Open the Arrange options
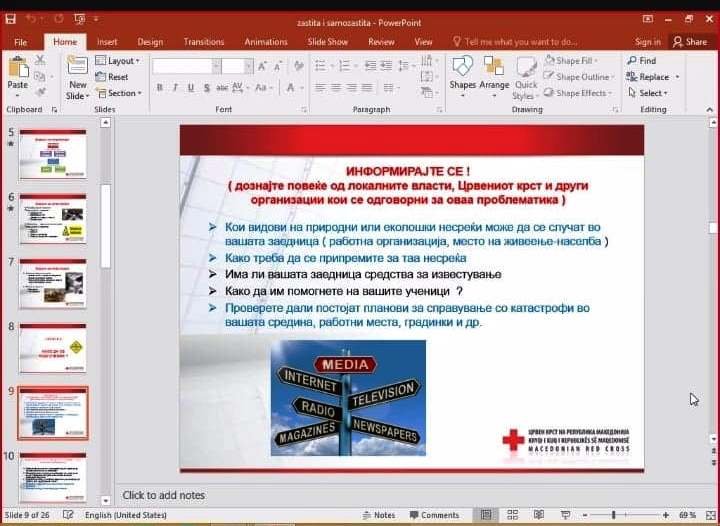 click(494, 72)
